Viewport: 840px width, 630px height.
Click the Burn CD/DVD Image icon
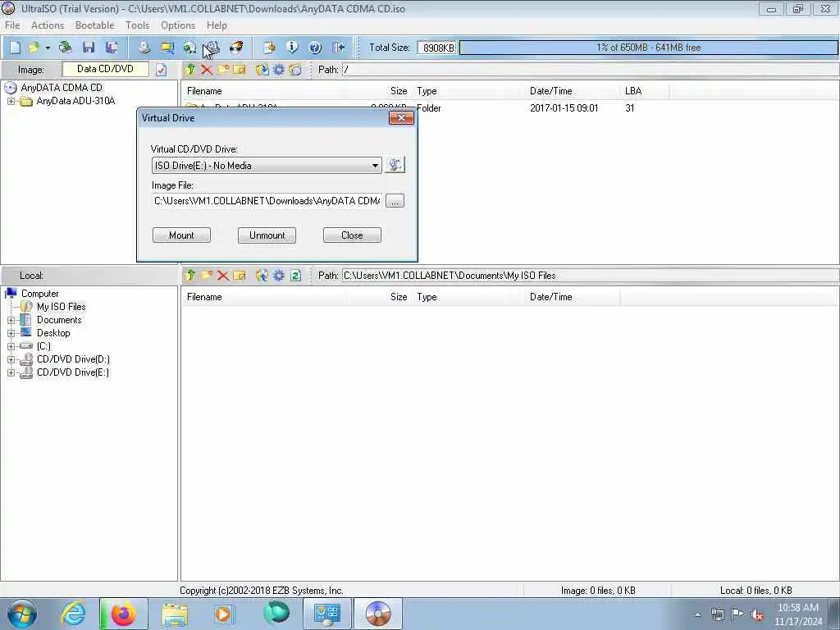[x=235, y=47]
